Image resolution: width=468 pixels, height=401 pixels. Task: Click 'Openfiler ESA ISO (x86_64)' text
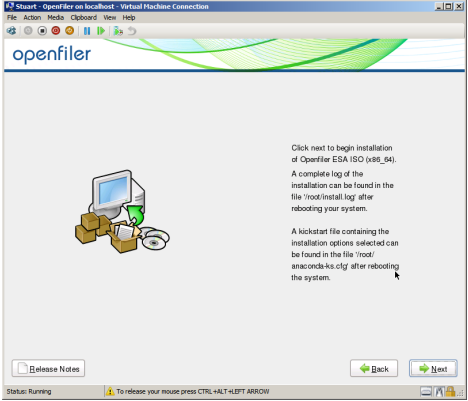[x=348, y=159]
